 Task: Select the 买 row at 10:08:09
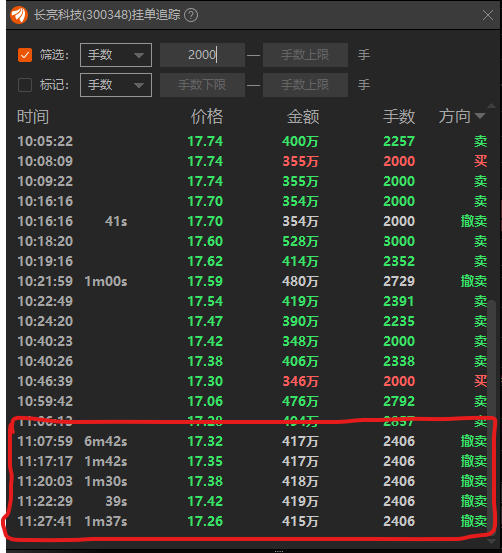pos(252,162)
